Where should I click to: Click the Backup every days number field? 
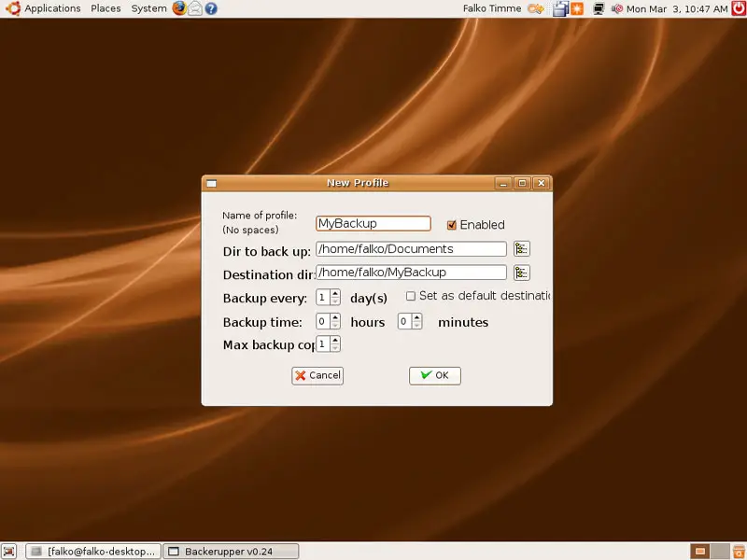click(323, 297)
